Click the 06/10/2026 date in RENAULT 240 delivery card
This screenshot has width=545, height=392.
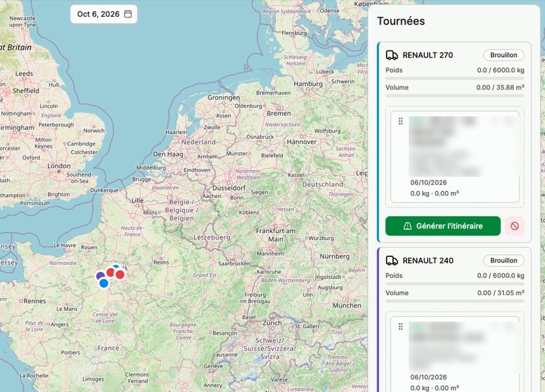428,377
